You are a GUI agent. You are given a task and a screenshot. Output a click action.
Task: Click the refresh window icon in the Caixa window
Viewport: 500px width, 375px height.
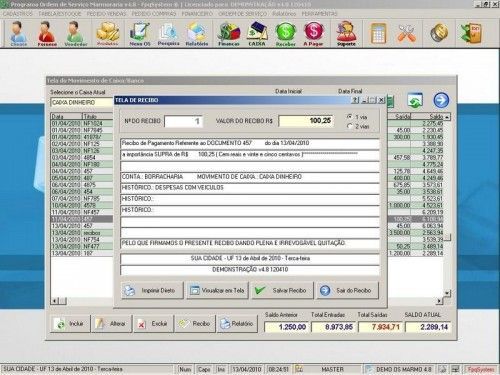click(x=415, y=100)
